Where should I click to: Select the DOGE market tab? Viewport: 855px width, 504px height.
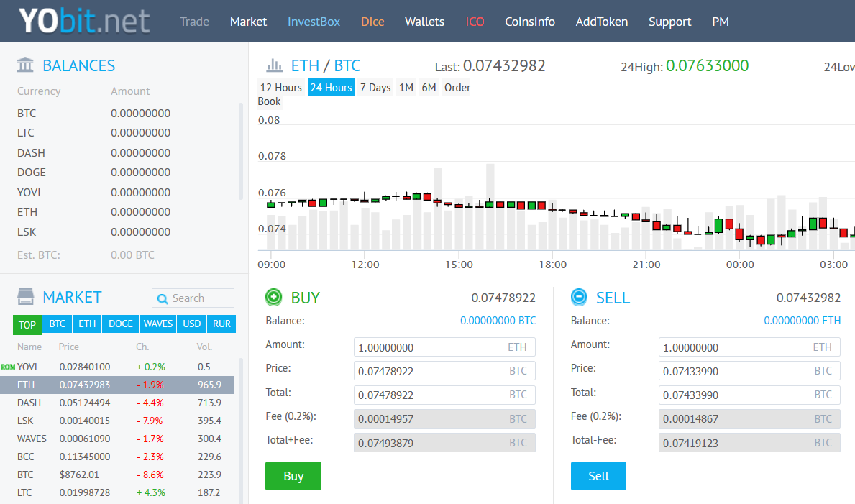click(x=121, y=324)
